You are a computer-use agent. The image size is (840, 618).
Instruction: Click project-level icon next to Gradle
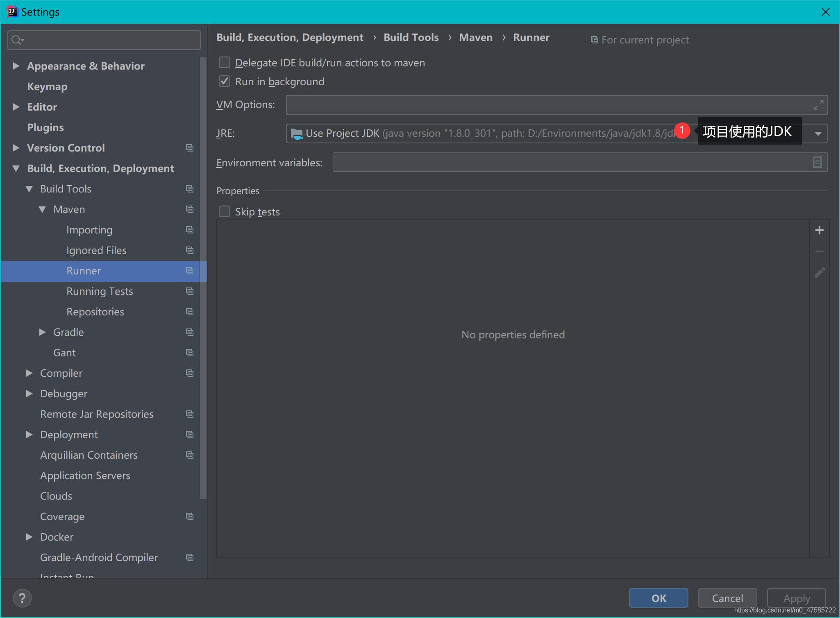tap(189, 332)
